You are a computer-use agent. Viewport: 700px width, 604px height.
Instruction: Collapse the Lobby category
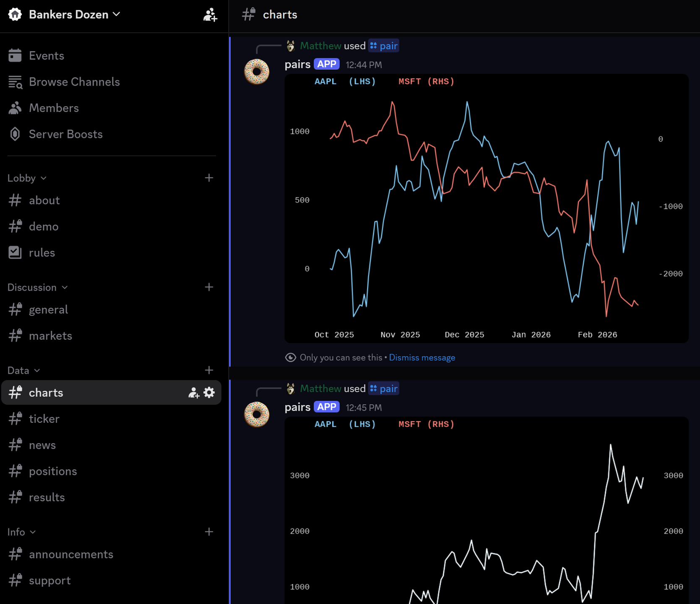pos(27,178)
